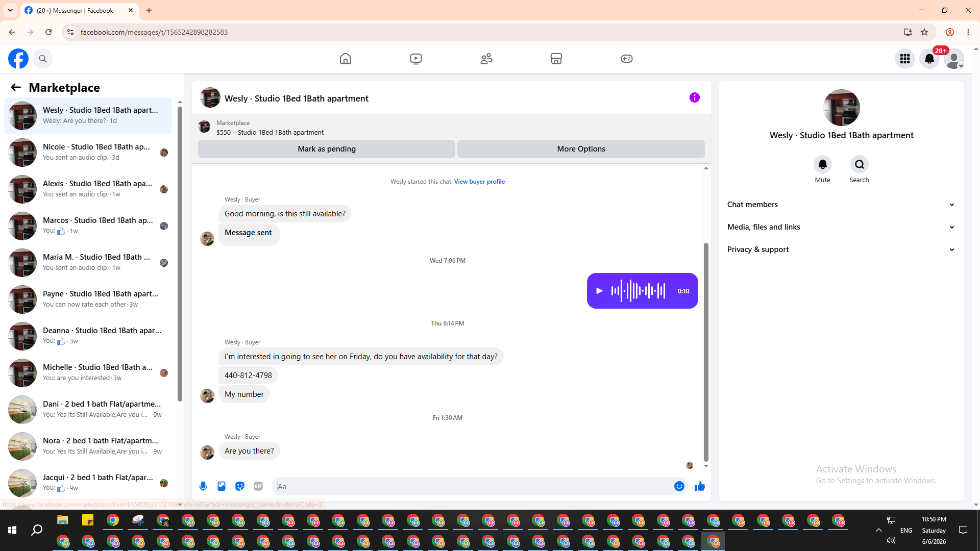
Task: Record a voice clip with microphone icon
Action: pyautogui.click(x=203, y=486)
